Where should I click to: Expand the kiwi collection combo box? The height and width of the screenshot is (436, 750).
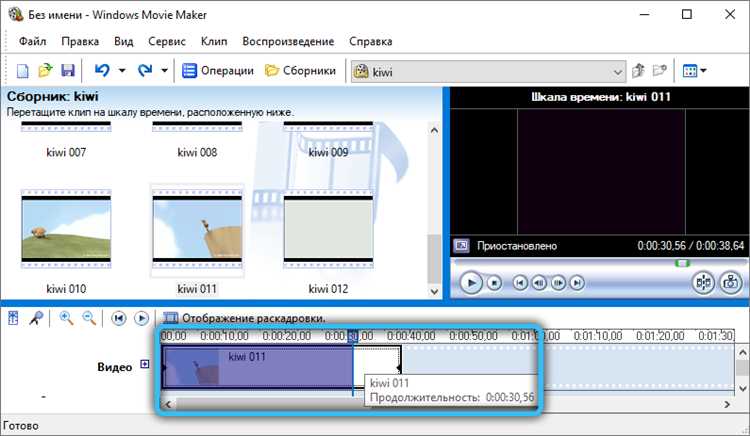click(x=618, y=72)
